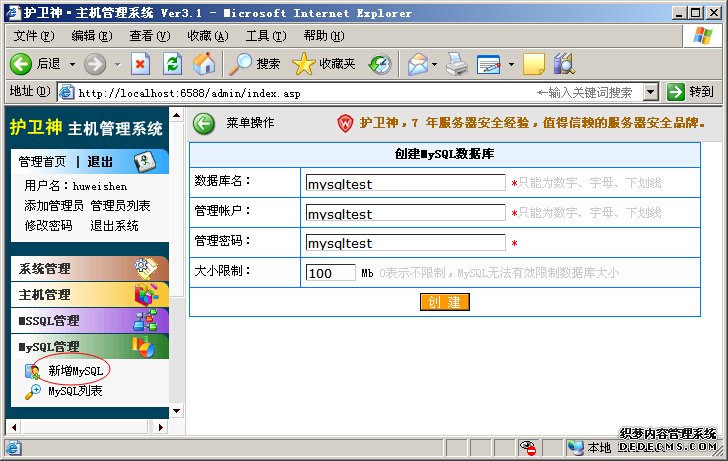Expand the 系统管理 menu section

(90, 268)
